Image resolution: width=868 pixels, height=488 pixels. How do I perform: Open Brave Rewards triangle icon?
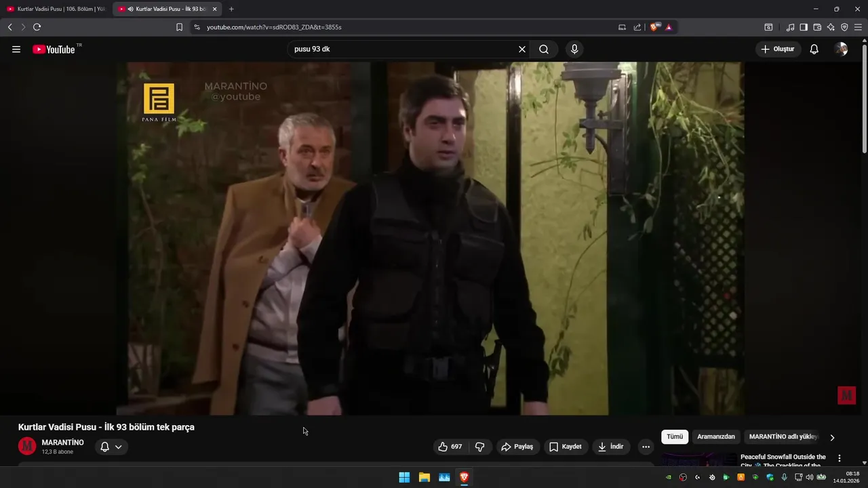click(x=669, y=27)
